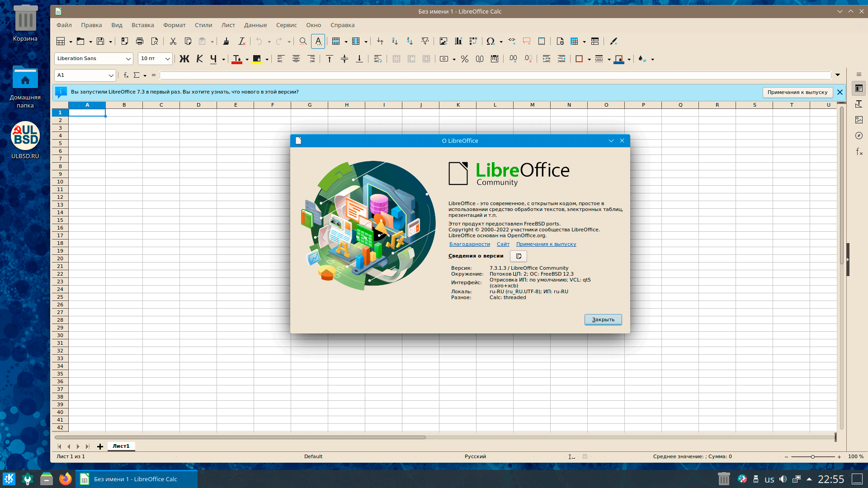Image resolution: width=868 pixels, height=488 pixels.
Task: Open Find and Replace magnifier icon
Action: click(303, 41)
